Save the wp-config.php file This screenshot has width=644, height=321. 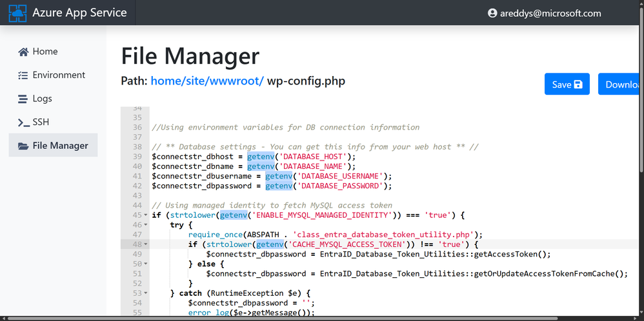tap(567, 84)
